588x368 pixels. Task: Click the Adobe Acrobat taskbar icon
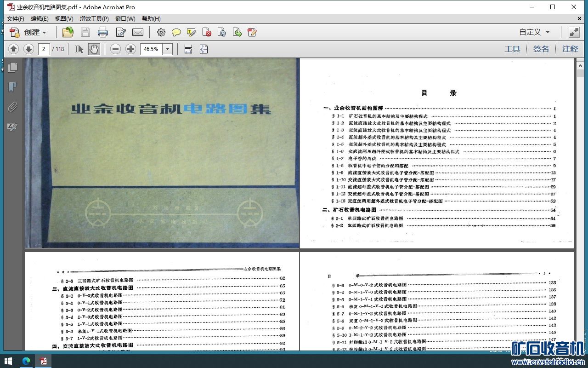[x=43, y=361]
